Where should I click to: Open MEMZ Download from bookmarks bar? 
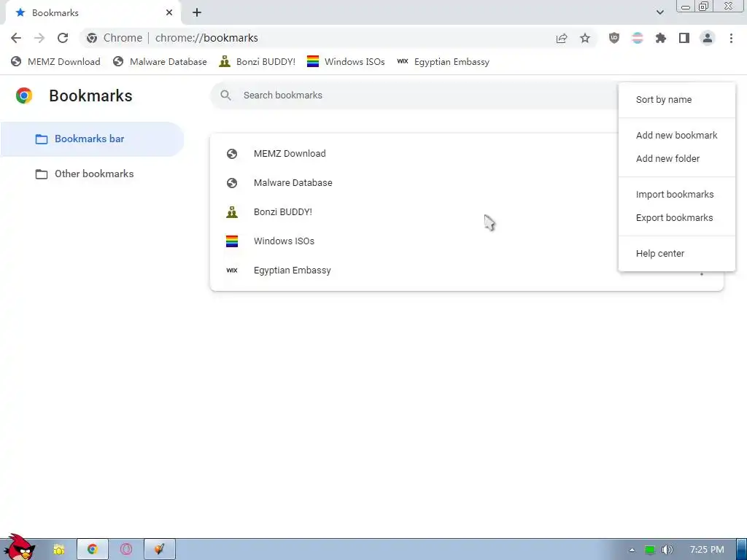55,62
